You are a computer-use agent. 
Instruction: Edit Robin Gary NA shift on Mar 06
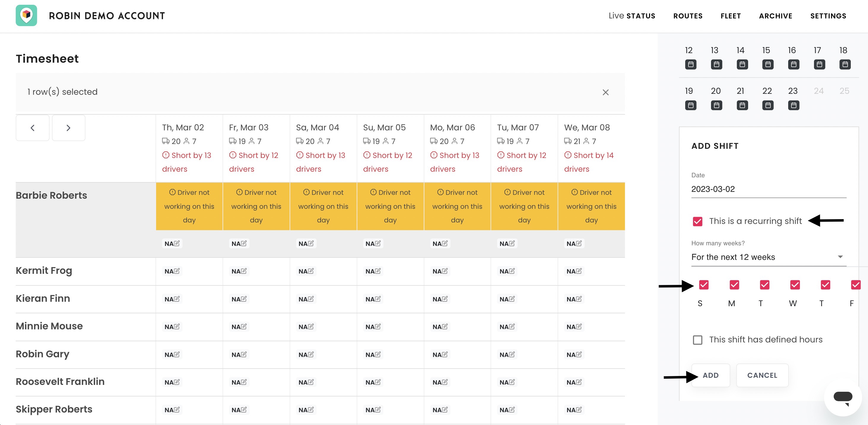point(440,355)
